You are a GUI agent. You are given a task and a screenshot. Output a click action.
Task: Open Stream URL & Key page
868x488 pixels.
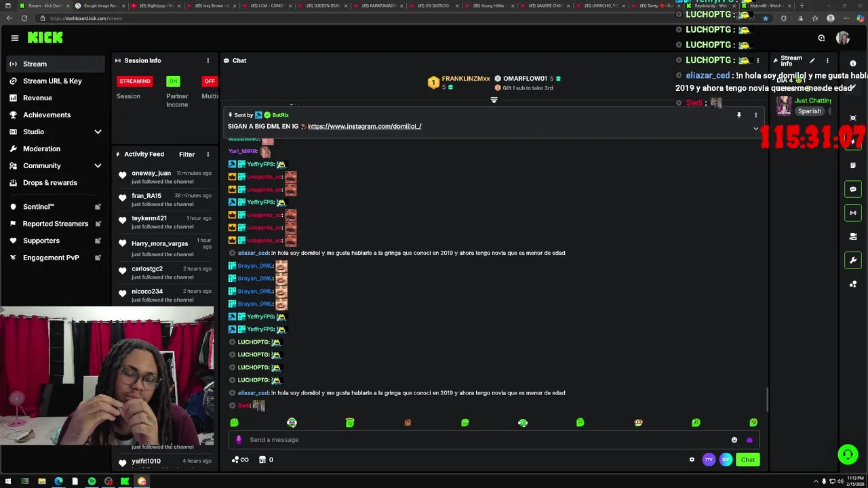pyautogui.click(x=52, y=81)
